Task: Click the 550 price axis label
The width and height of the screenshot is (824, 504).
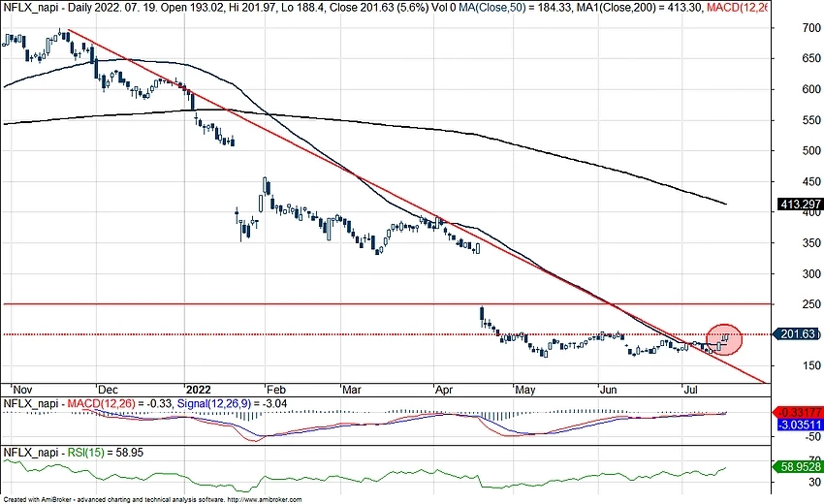Action: click(811, 120)
